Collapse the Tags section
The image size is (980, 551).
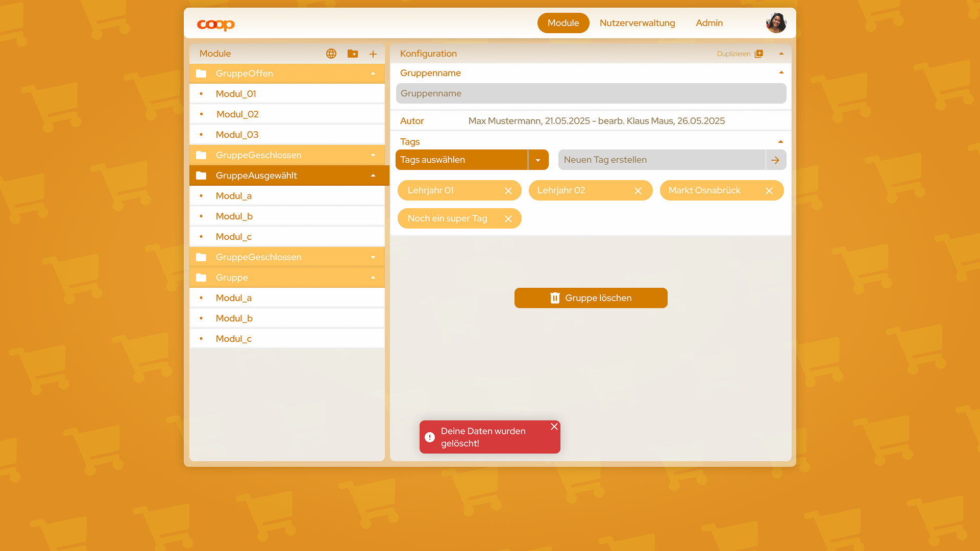tap(780, 142)
